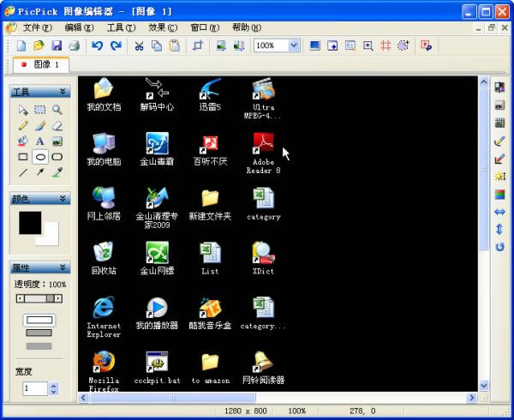Image resolution: width=514 pixels, height=420 pixels.
Task: Select the rectangle shape tool
Action: pos(23,157)
